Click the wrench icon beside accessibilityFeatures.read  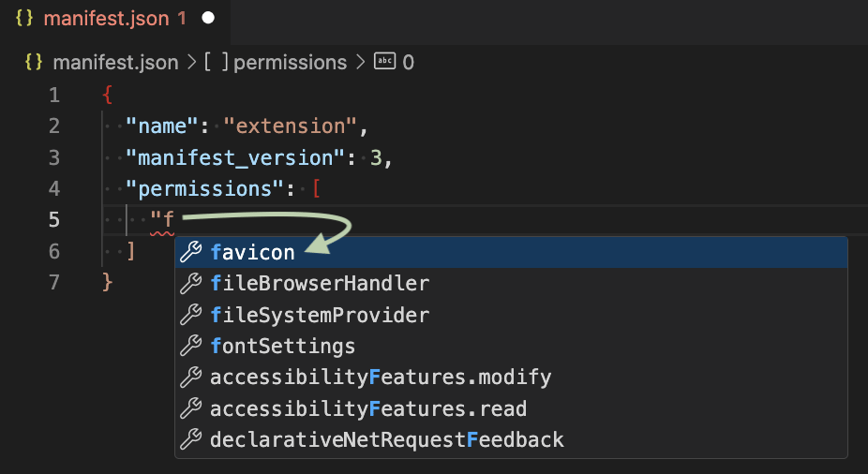pyautogui.click(x=191, y=408)
